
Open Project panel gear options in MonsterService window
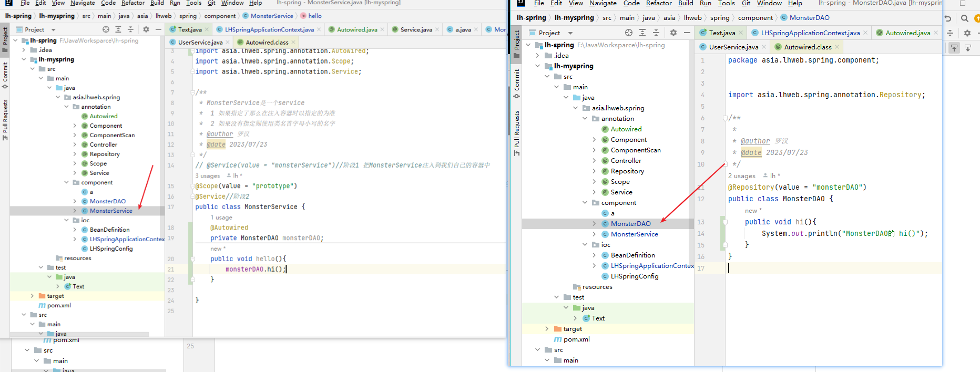tap(146, 29)
